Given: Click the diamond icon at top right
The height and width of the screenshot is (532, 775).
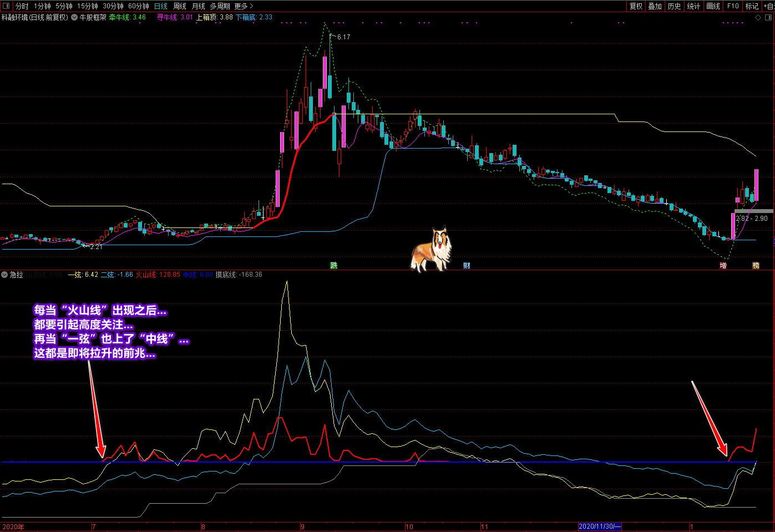Looking at the screenshot, I should click(x=758, y=17).
